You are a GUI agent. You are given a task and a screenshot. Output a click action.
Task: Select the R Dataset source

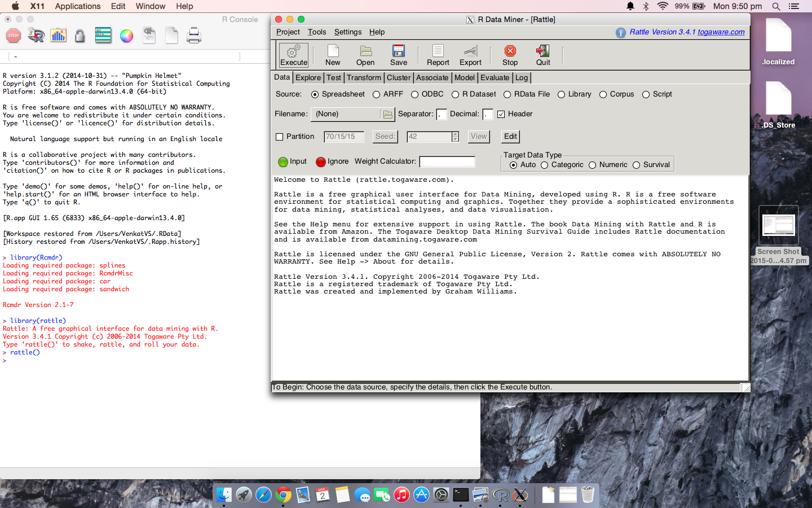474,94
